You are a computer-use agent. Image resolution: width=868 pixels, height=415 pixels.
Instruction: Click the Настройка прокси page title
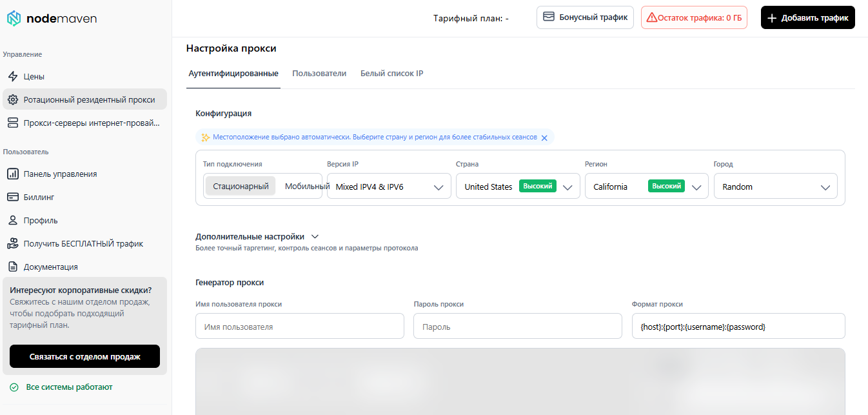point(231,48)
